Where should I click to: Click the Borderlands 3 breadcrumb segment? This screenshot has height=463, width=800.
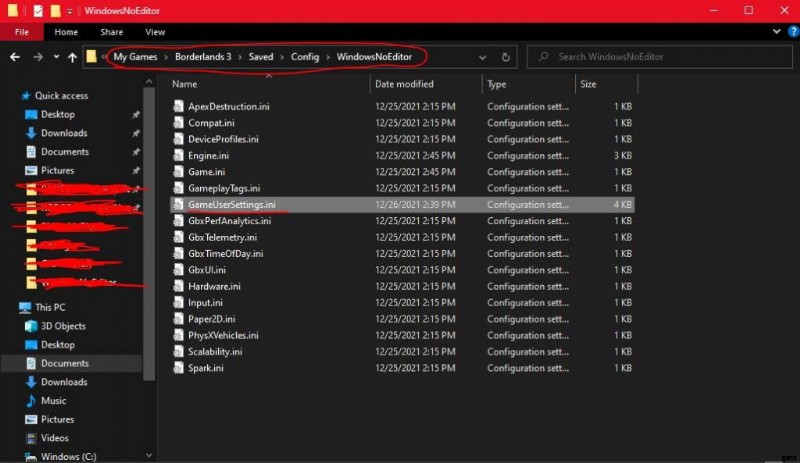200,57
